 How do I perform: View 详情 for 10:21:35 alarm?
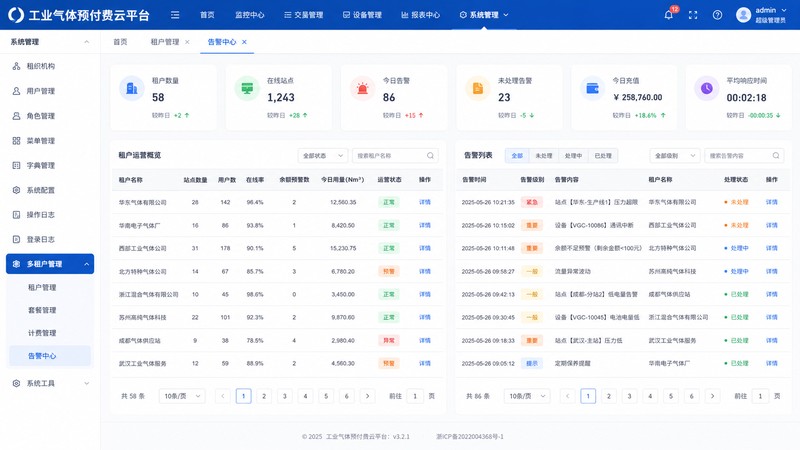(771, 202)
